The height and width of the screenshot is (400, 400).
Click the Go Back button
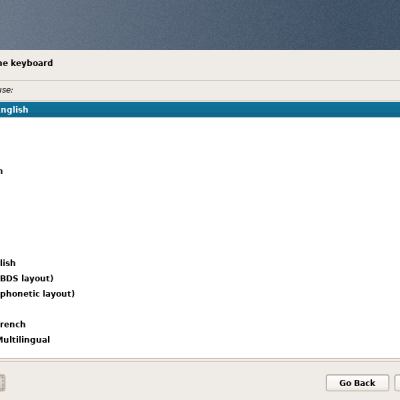click(x=357, y=383)
